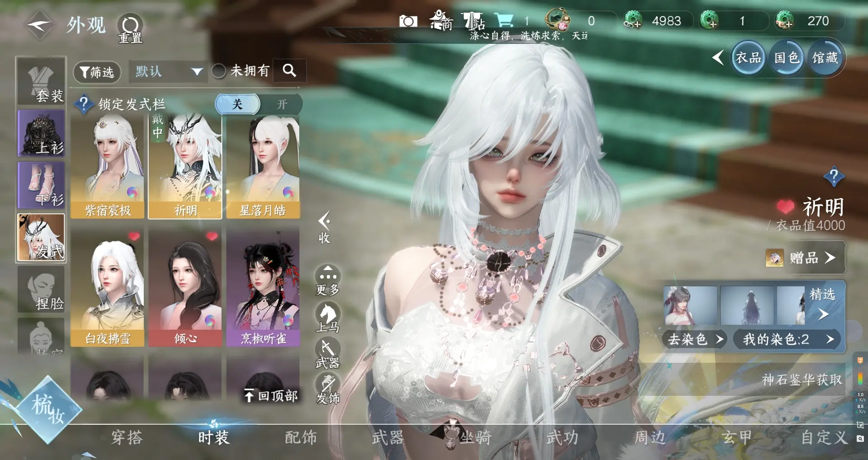Select the 烹椒听雀 hairstyle card
Image resolution: width=868 pixels, height=460 pixels.
click(x=263, y=288)
